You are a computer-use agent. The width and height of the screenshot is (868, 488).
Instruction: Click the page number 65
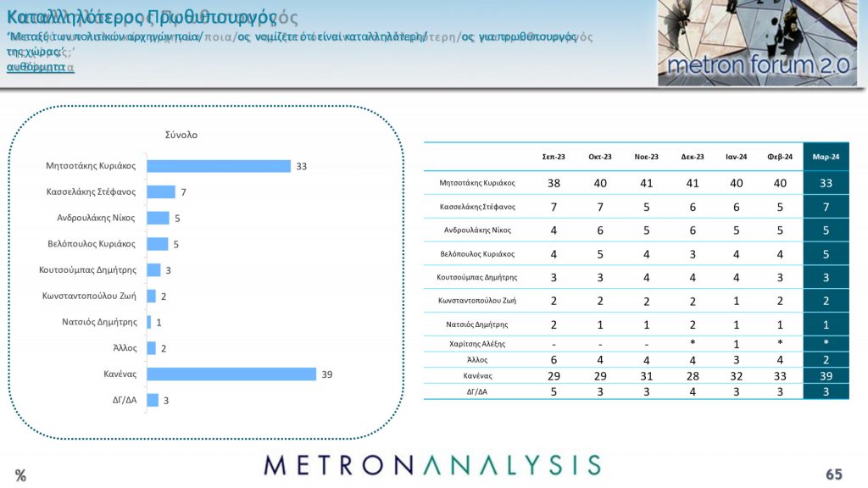(x=834, y=474)
